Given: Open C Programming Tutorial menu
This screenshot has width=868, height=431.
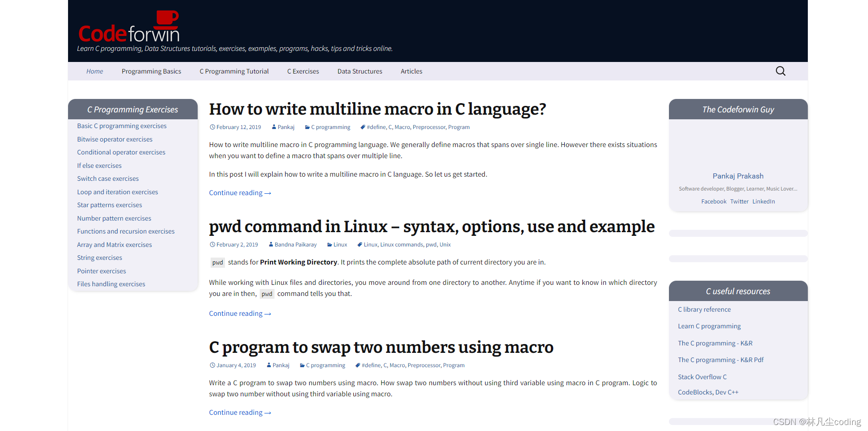Looking at the screenshot, I should pyautogui.click(x=234, y=71).
